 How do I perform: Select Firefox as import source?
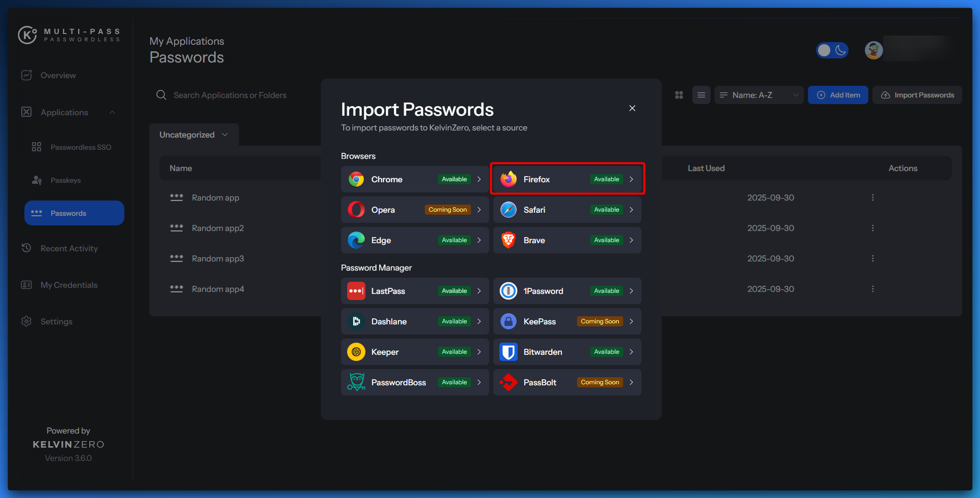coord(567,179)
